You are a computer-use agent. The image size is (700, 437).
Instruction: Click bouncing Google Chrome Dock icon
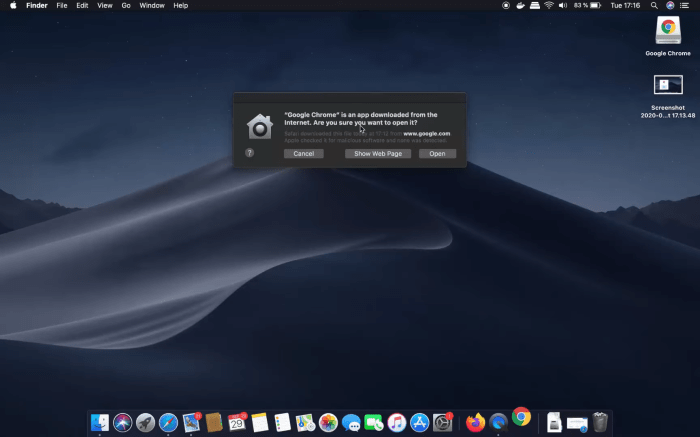coord(521,417)
